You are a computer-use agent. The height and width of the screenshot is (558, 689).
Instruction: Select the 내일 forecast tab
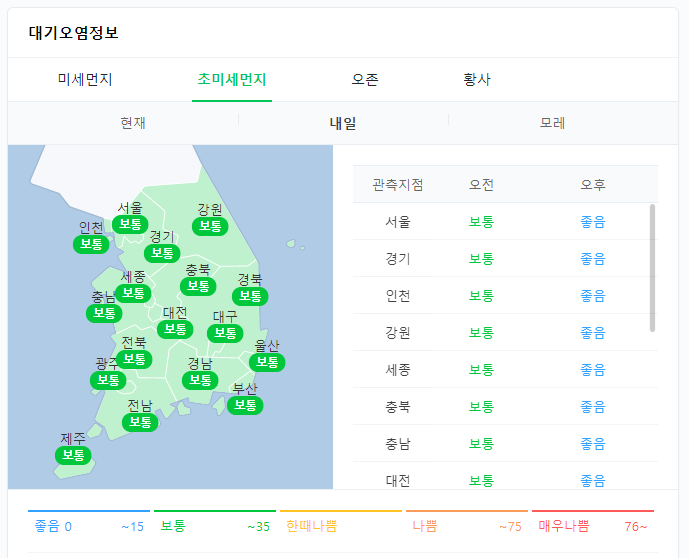click(343, 123)
